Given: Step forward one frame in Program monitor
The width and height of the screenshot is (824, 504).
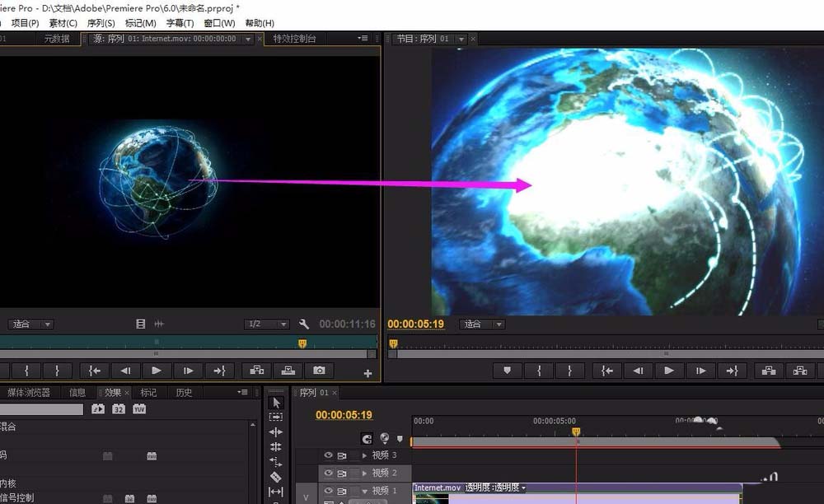Looking at the screenshot, I should 700,371.
